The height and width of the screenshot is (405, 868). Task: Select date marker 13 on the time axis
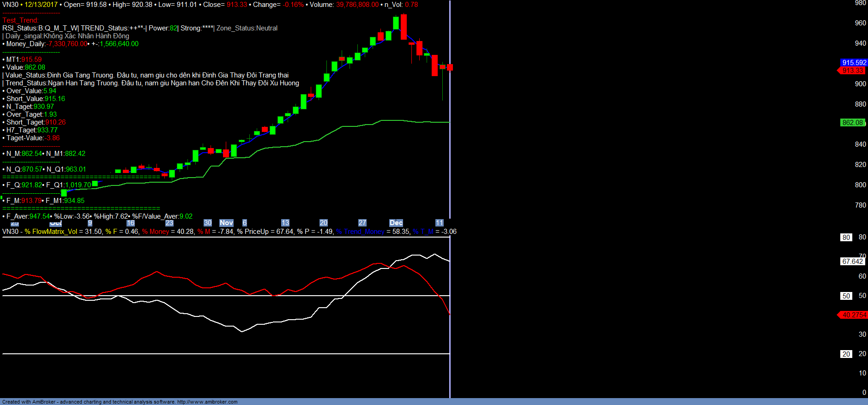click(x=285, y=223)
